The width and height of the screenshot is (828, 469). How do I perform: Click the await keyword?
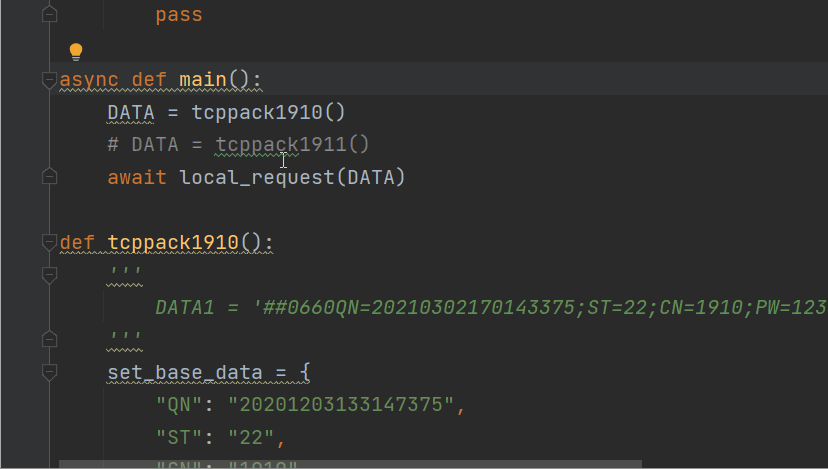pos(137,177)
